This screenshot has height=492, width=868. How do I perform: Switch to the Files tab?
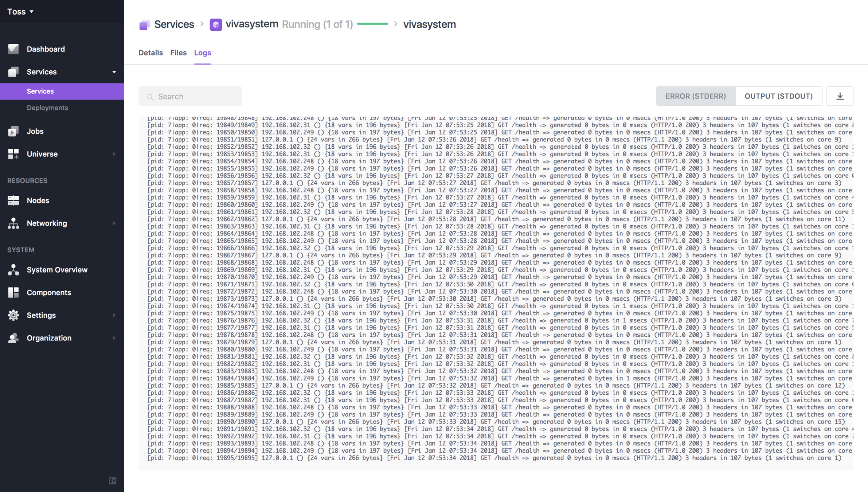[x=178, y=53]
